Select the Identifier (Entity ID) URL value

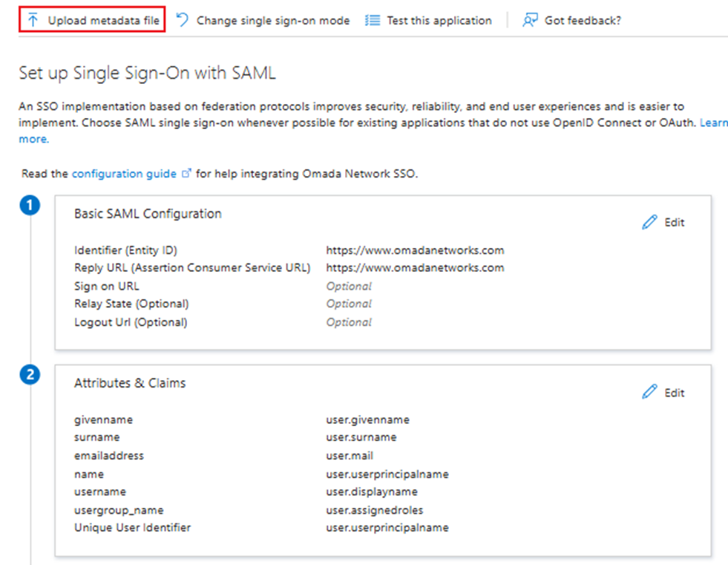[416, 250]
